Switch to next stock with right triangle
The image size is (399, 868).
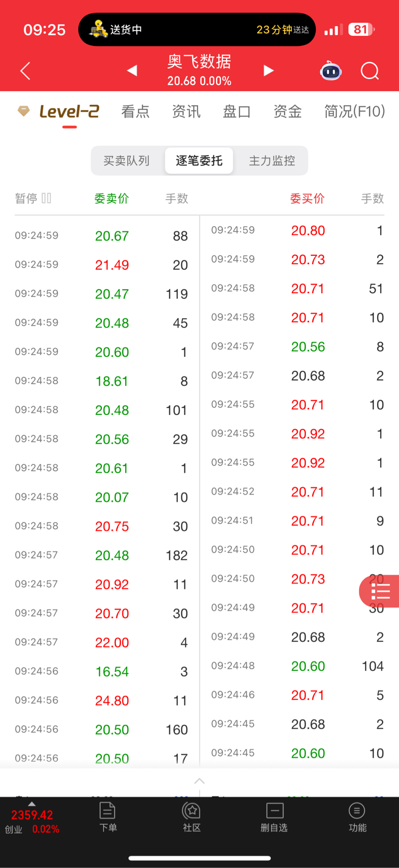(x=268, y=70)
